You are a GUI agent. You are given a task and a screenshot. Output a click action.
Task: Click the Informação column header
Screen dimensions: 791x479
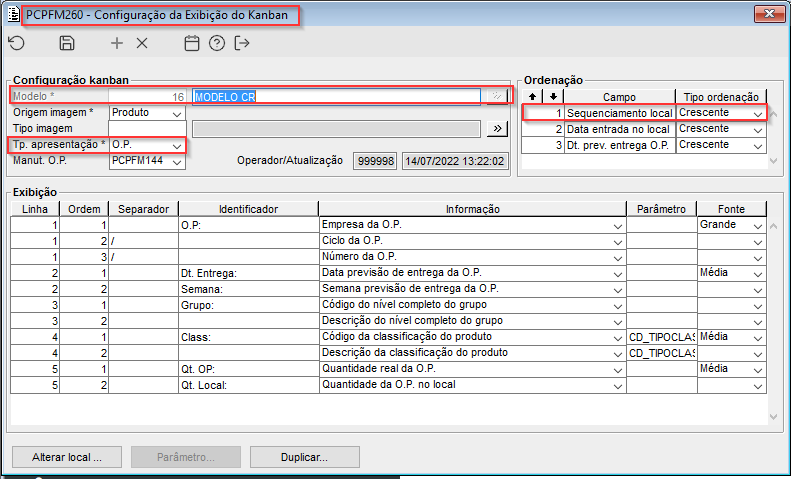(x=473, y=209)
